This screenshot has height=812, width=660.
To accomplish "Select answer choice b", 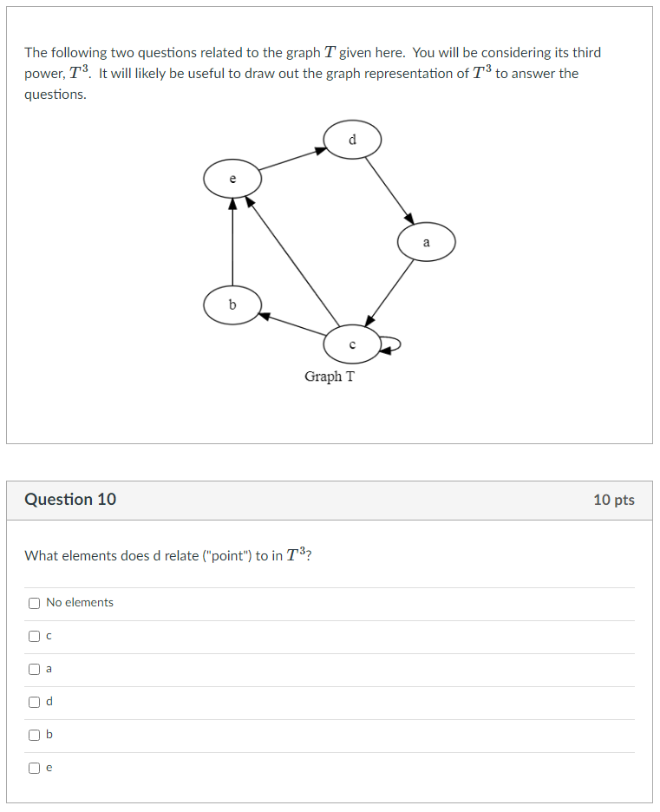I will point(33,734).
